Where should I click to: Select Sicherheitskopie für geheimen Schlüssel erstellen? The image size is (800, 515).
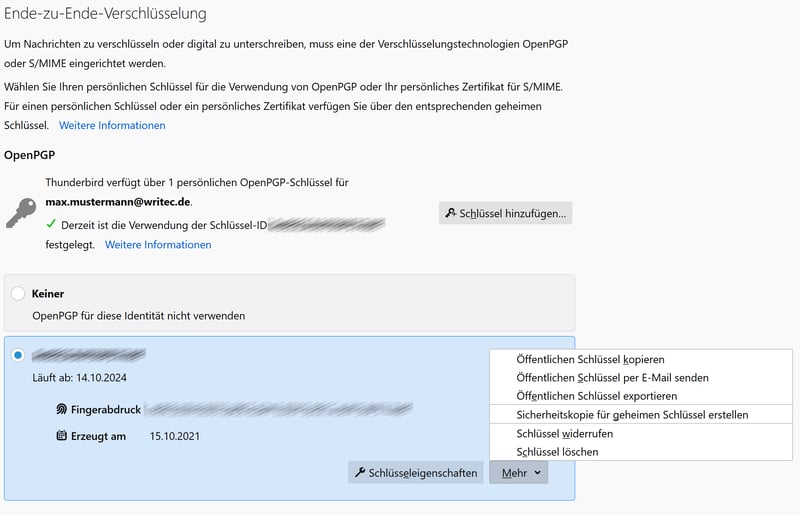point(632,414)
